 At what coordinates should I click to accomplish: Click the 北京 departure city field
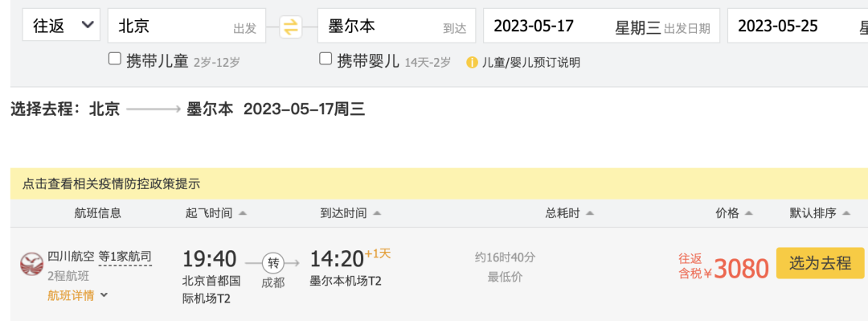coord(186,26)
